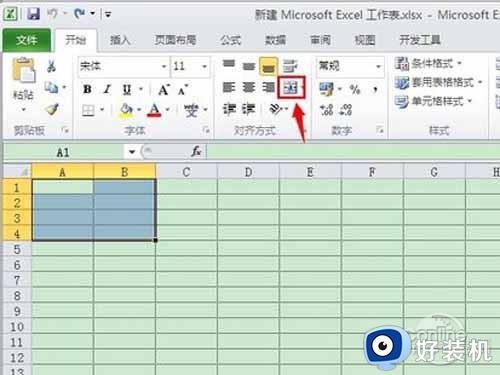Viewport: 500px width, 375px height.
Task: Increase decimal places
Action: click(326, 110)
